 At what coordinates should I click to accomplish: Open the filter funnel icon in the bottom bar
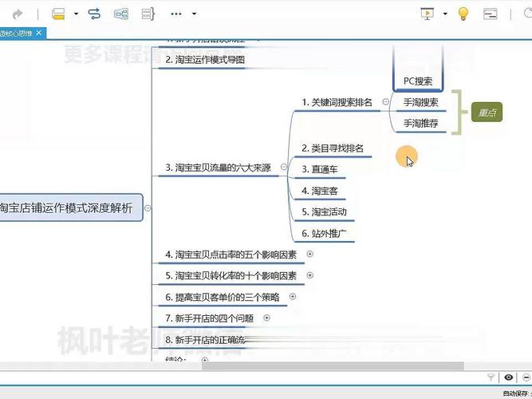tap(491, 377)
